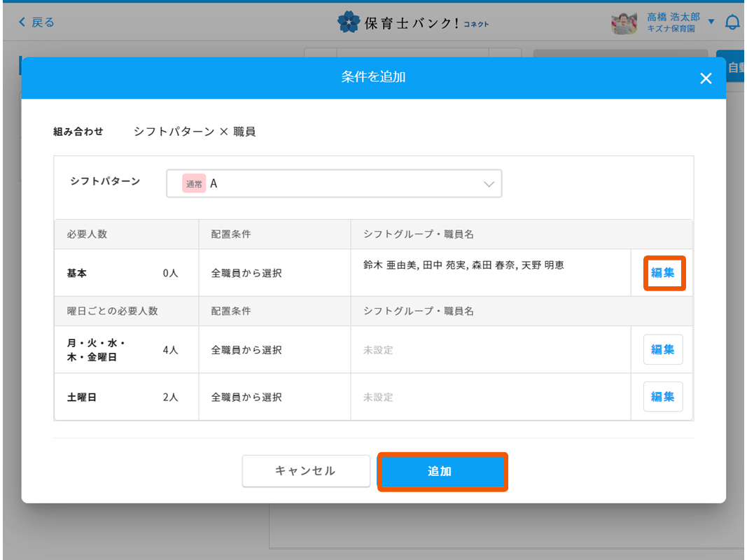
Task: Click the 条件を追加 dialog title
Action: [x=373, y=77]
